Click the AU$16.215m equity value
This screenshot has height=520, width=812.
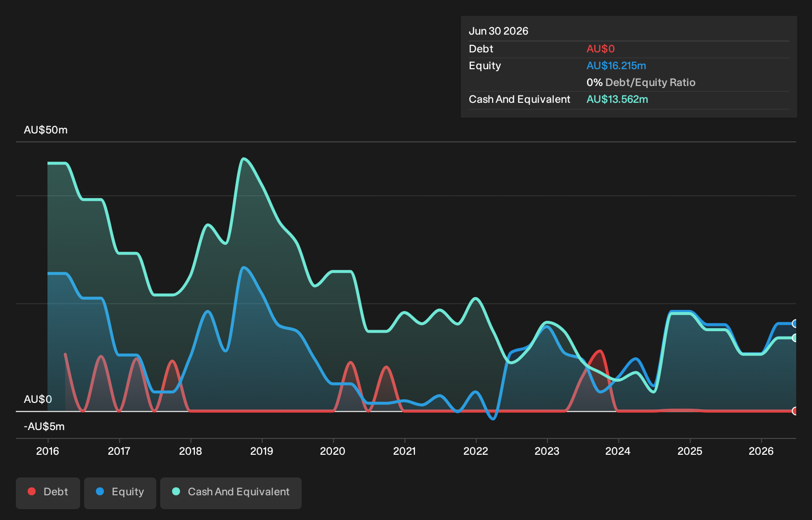pyautogui.click(x=616, y=66)
